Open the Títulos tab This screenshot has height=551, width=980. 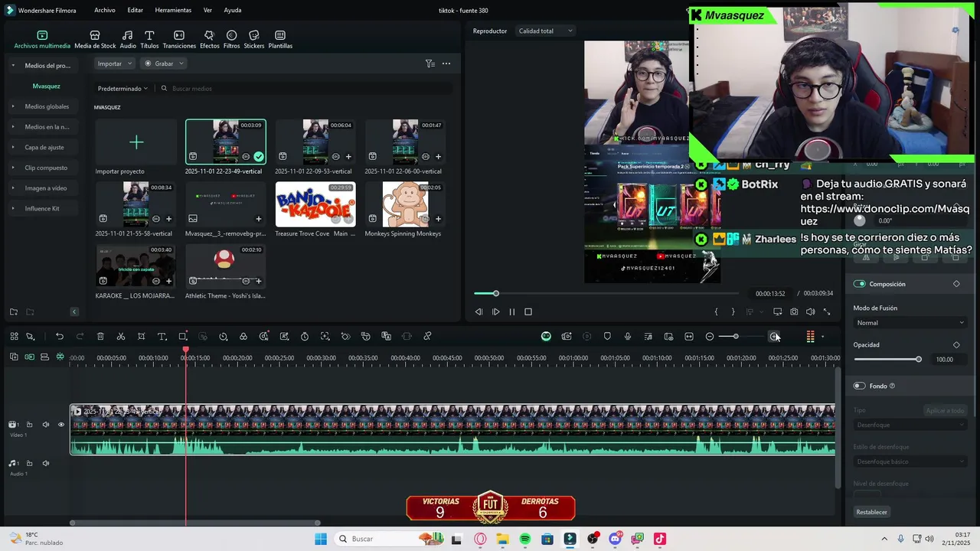[149, 40]
